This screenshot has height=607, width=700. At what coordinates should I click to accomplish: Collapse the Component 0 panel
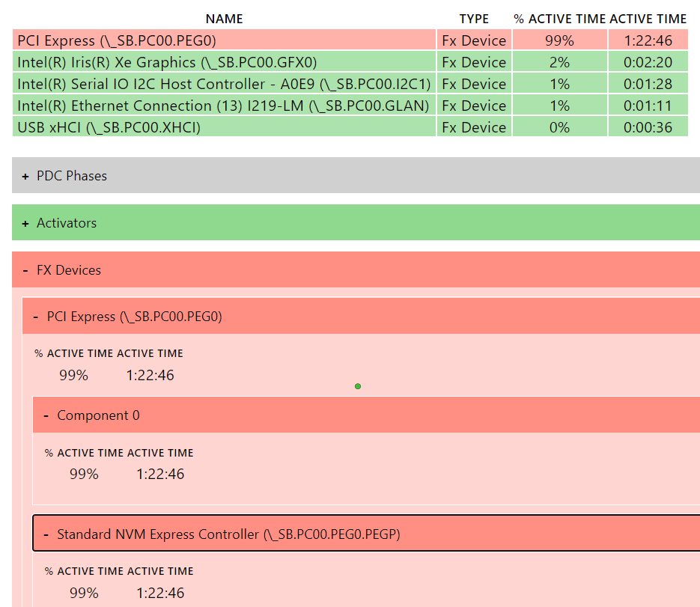point(97,415)
